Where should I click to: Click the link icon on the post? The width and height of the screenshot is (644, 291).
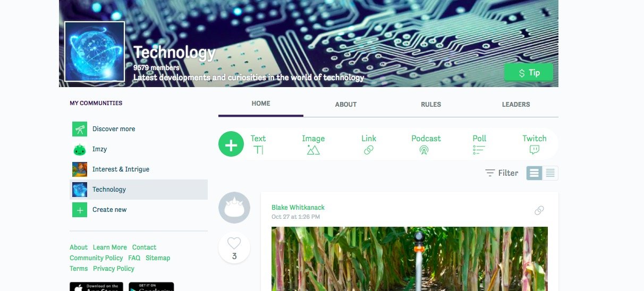coord(539,210)
